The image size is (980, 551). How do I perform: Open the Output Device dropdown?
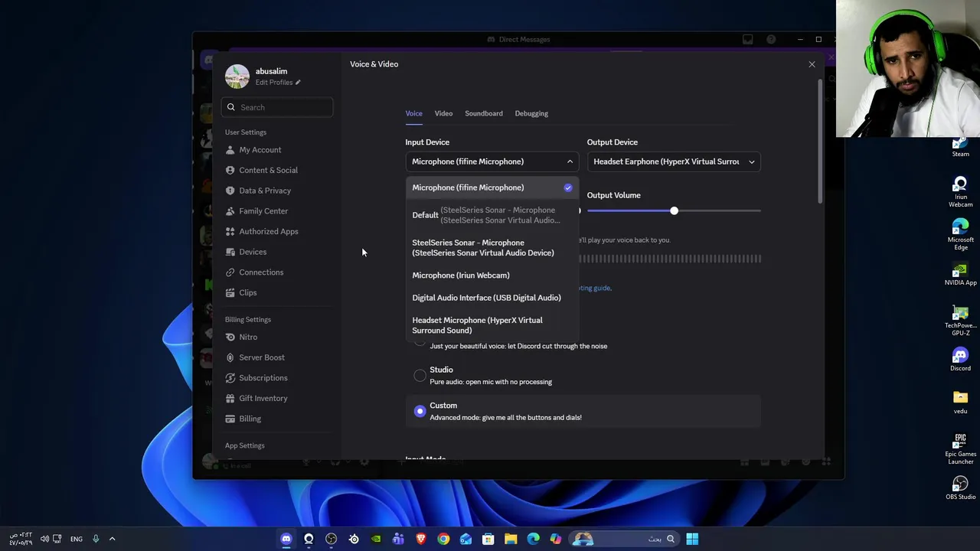click(x=673, y=161)
